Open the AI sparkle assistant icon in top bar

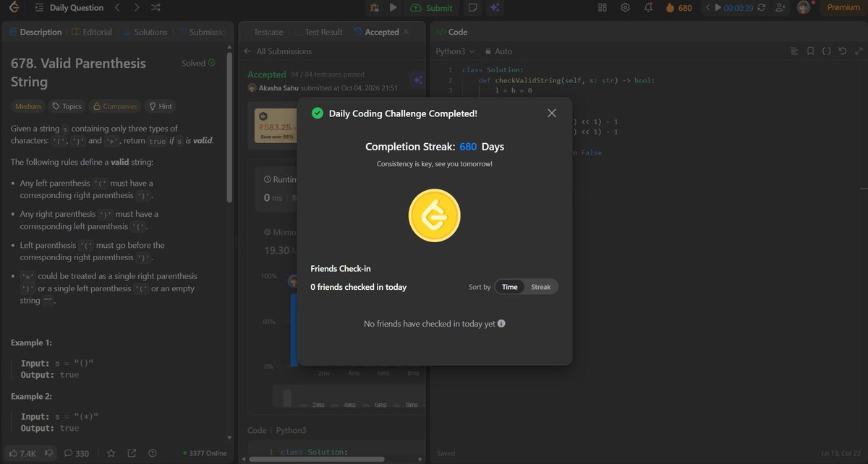pos(495,8)
